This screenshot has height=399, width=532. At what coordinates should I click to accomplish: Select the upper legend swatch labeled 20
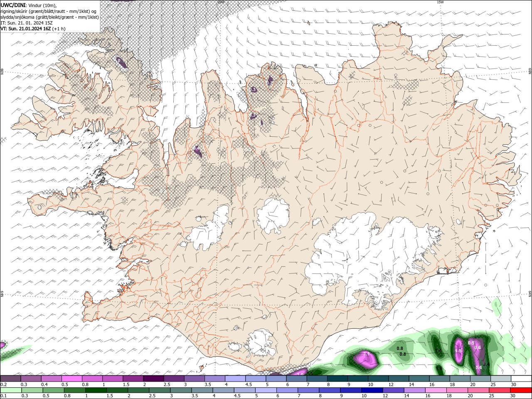480,379
